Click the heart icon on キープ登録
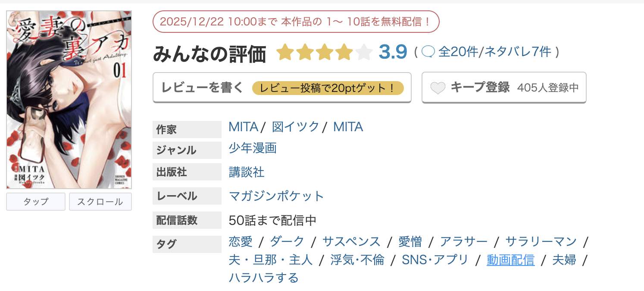 point(438,88)
